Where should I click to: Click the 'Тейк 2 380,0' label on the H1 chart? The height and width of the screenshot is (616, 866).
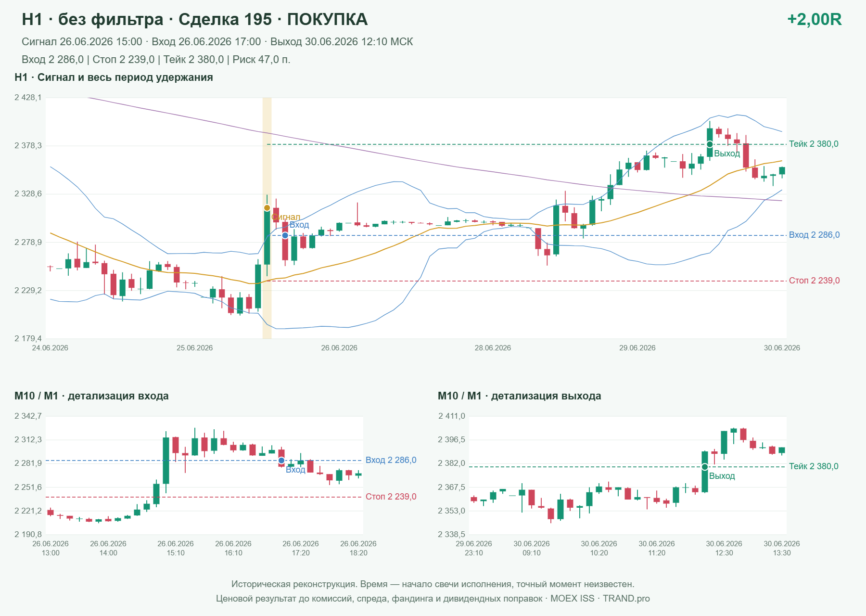814,144
